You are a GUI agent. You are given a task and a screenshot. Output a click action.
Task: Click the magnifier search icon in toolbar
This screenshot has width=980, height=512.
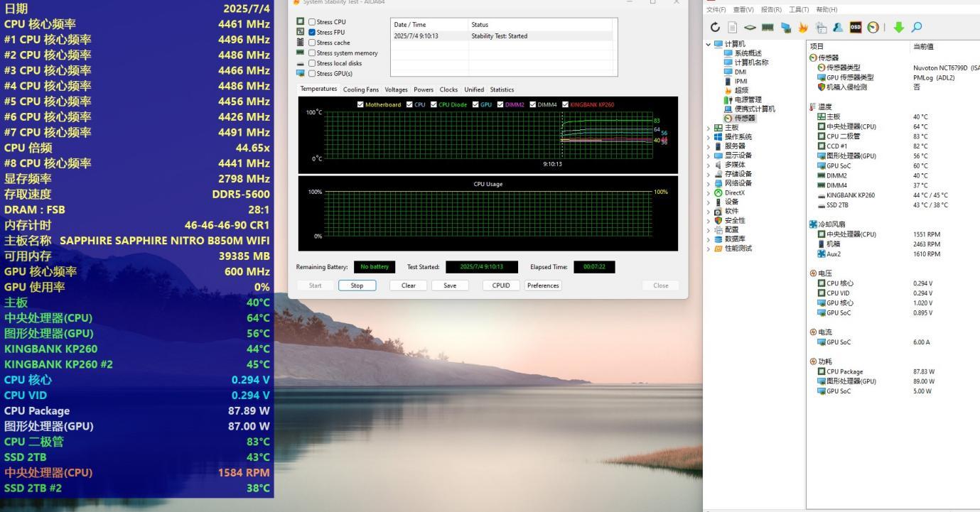click(917, 28)
